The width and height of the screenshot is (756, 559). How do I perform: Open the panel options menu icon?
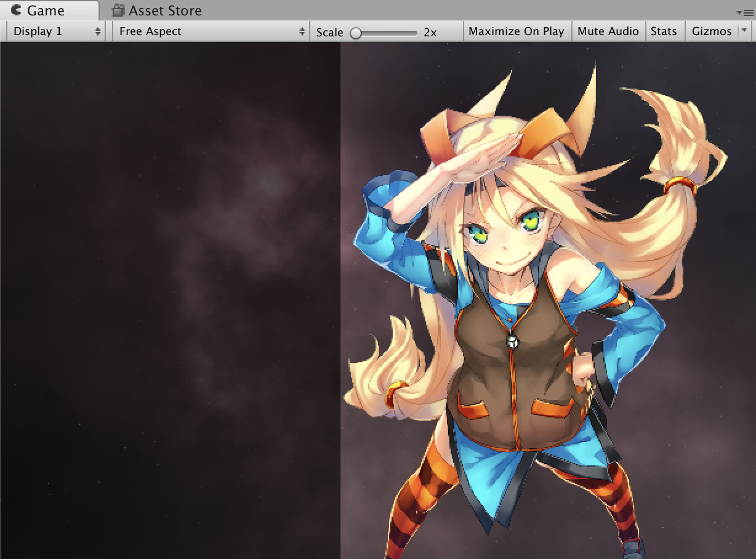[744, 12]
